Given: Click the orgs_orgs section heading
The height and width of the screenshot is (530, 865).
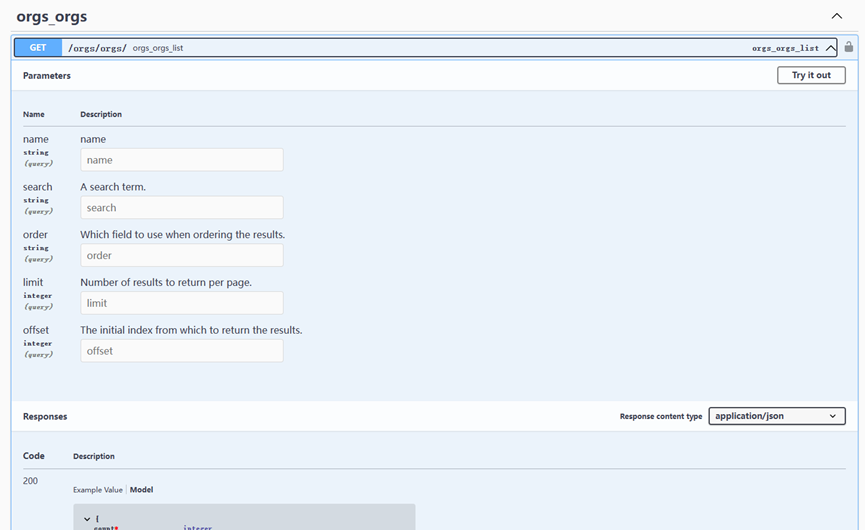Looking at the screenshot, I should pyautogui.click(x=51, y=17).
